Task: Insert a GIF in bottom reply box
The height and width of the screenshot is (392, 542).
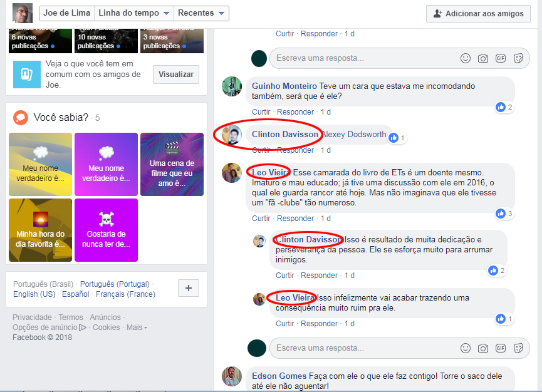Action: (x=500, y=348)
